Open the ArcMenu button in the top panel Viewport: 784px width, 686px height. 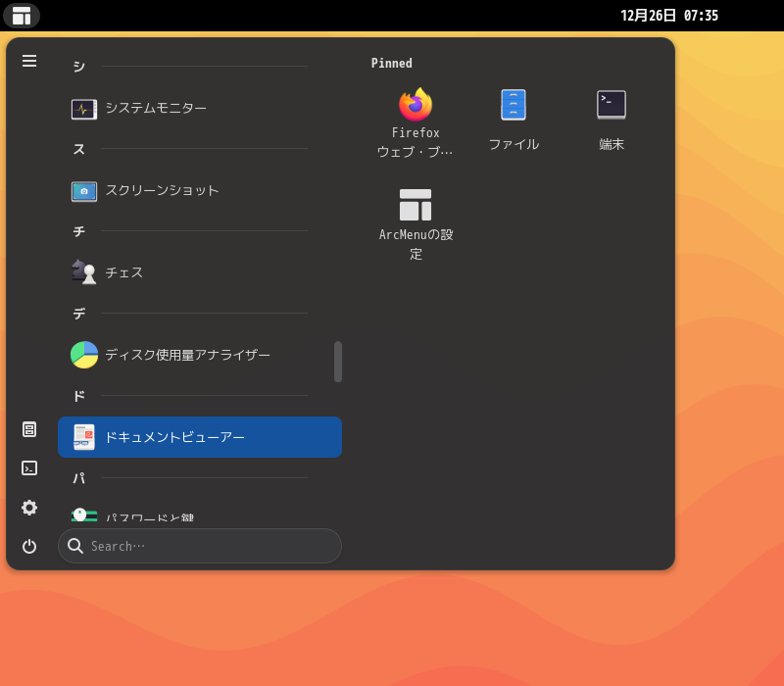pyautogui.click(x=22, y=16)
